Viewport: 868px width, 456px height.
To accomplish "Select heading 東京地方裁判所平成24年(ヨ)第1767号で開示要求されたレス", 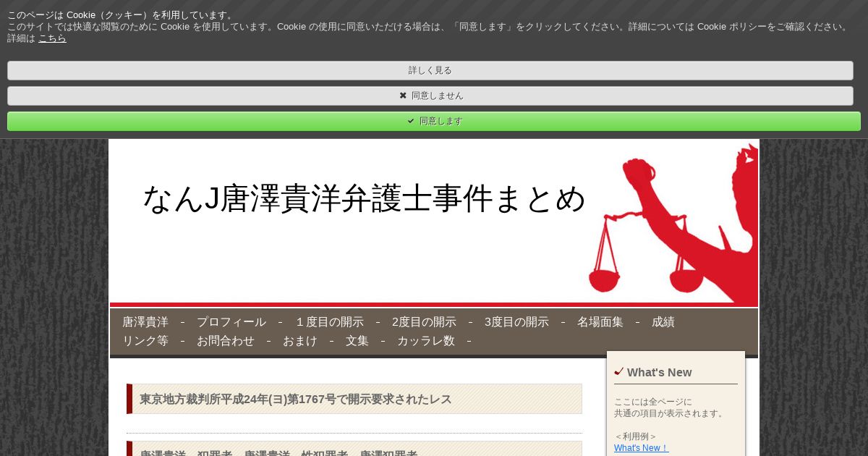I will [296, 399].
